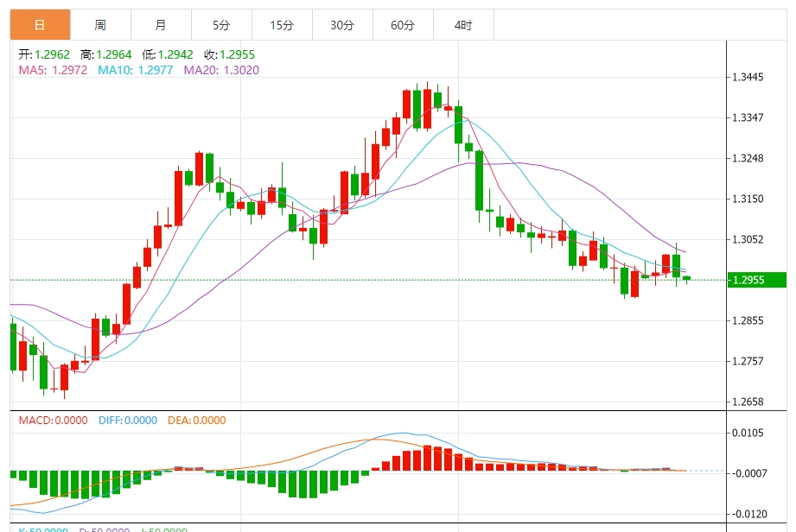Select the 日 daily timeframe tab
Screen dimensions: 796x532
[40, 24]
